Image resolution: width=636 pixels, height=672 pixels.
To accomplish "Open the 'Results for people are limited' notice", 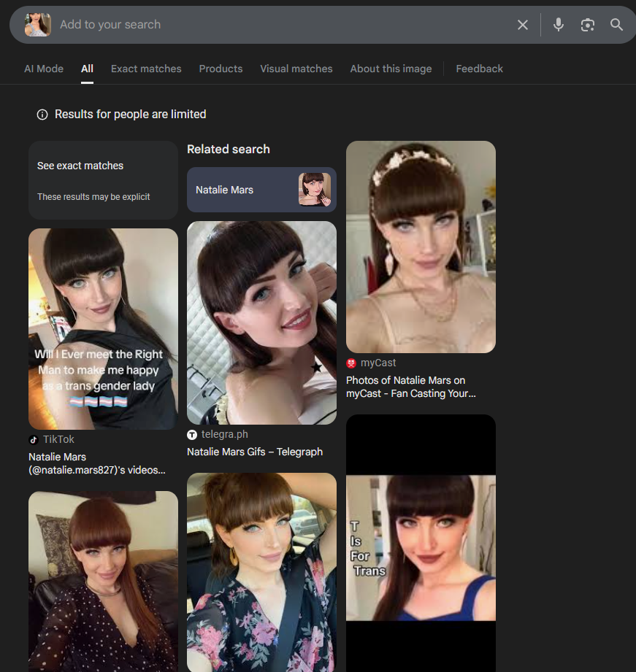I will click(x=131, y=114).
